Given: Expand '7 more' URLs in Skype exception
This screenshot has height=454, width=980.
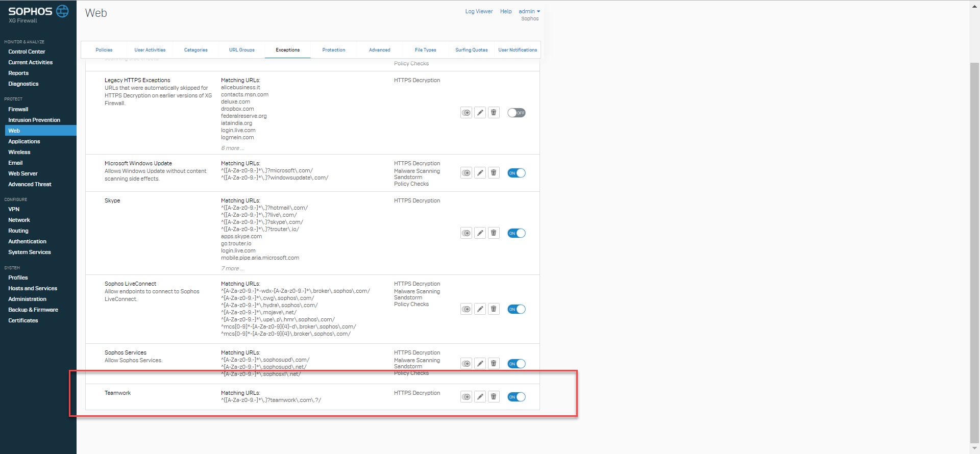Looking at the screenshot, I should (x=232, y=268).
